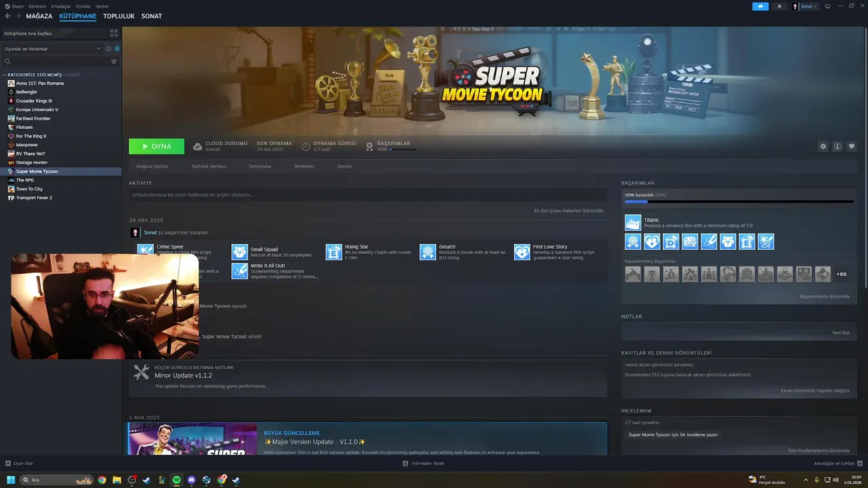Viewport: 868px width, 488px height.
Task: Open Arkadaşlar ve Sohbet
Action: (x=837, y=464)
